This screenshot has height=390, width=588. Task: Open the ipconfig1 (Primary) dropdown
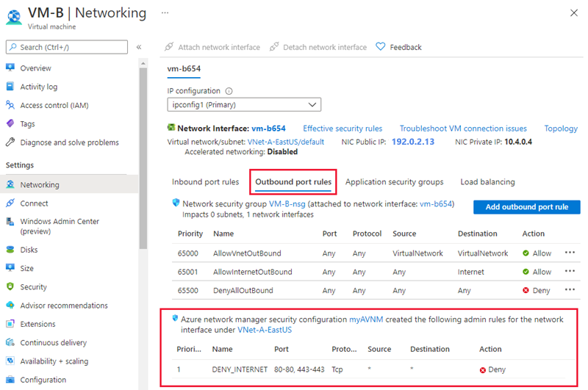click(x=244, y=104)
